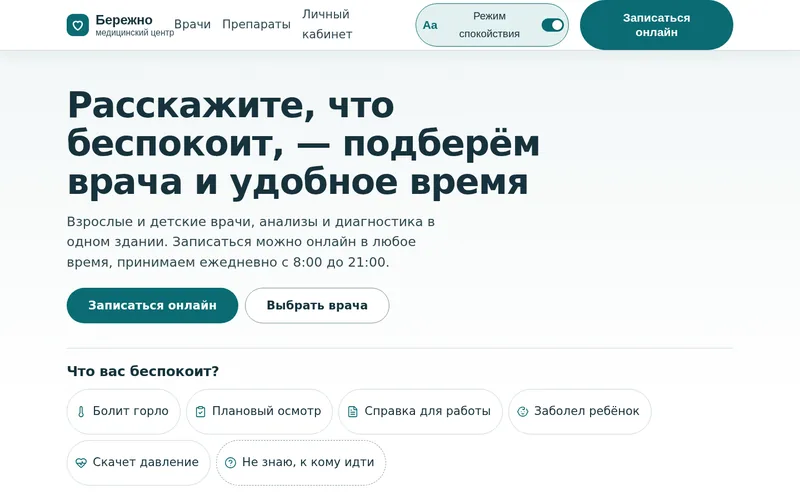Click the baby face icon in Заболел ребёнок
The width and height of the screenshot is (800, 500).
522,411
